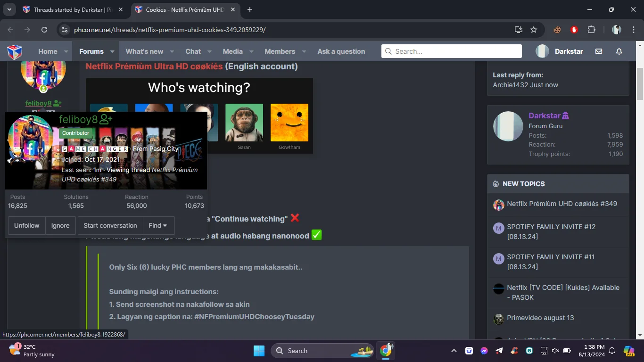Close the Threads started by Darkstar tab
The width and height of the screenshot is (644, 362).
click(121, 9)
